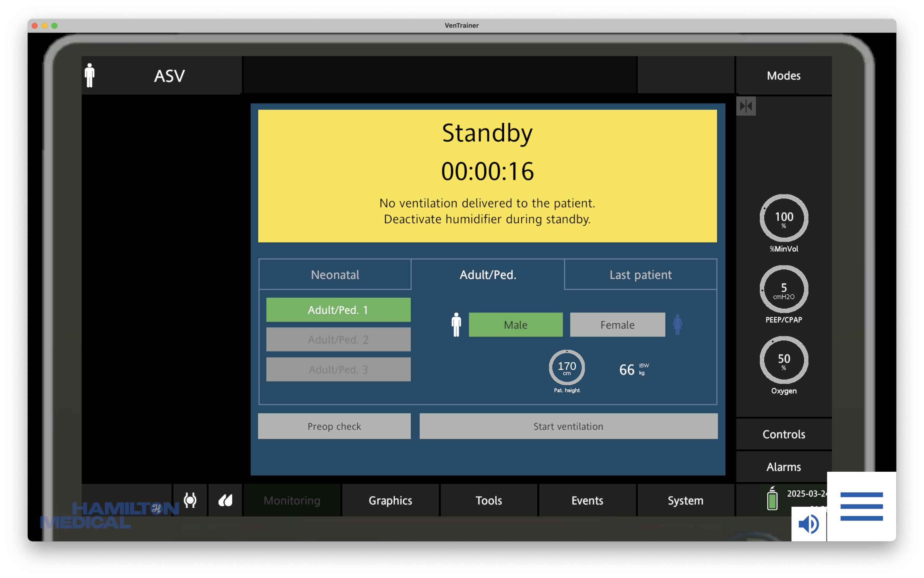
Task: Switch to the Last patient tab
Action: pos(640,275)
